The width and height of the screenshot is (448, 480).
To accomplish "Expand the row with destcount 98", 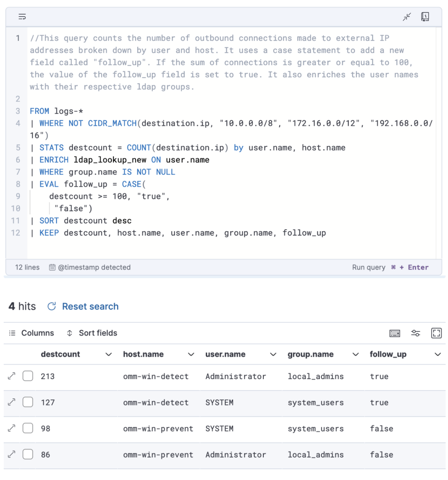I will 12,428.
